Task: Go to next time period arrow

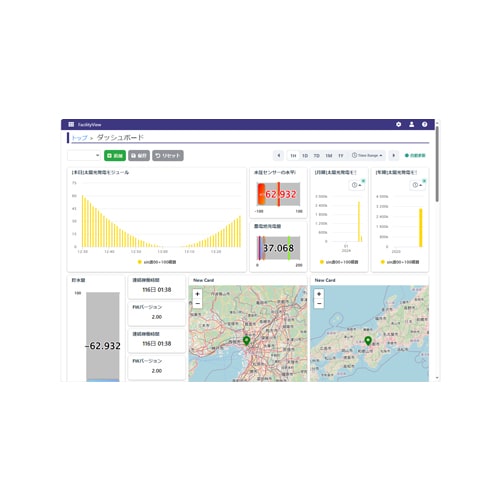Action: 393,155
